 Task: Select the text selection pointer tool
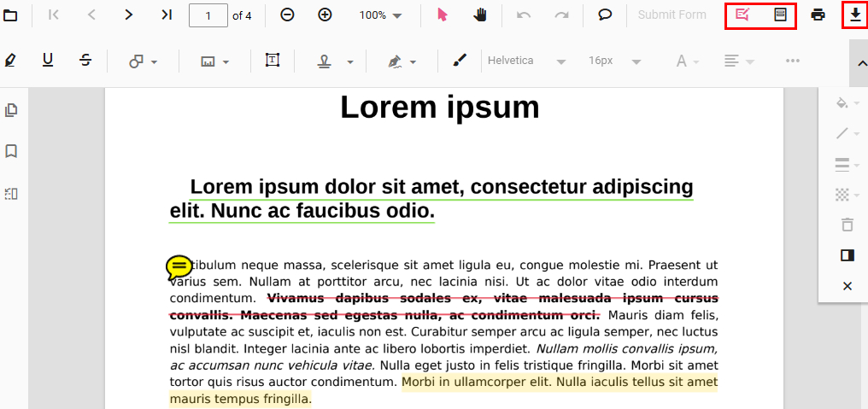tap(442, 15)
